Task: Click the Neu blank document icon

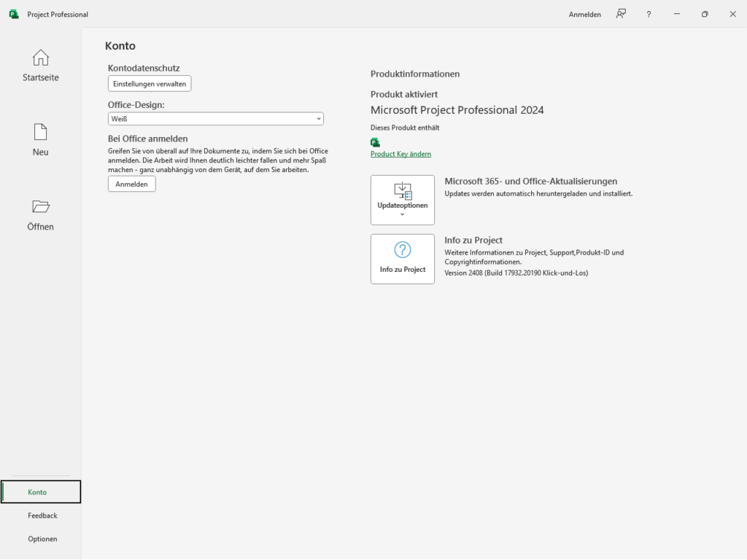Action: (x=41, y=132)
